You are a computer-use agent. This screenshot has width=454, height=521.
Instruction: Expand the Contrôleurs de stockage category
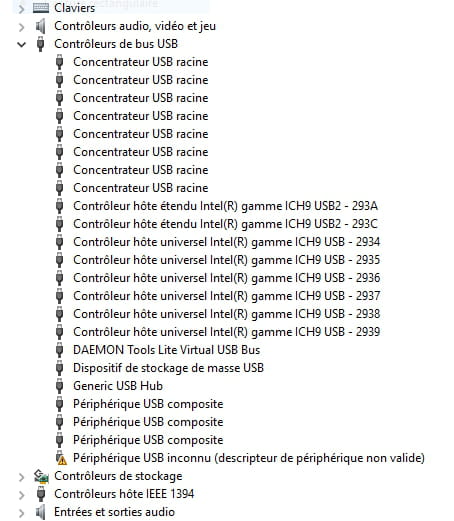click(22, 477)
